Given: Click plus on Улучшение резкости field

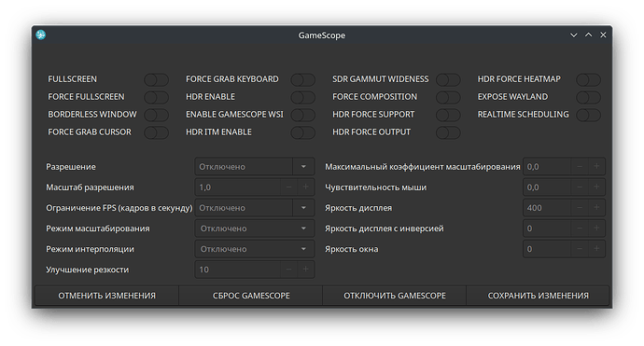Looking at the screenshot, I should click(305, 270).
